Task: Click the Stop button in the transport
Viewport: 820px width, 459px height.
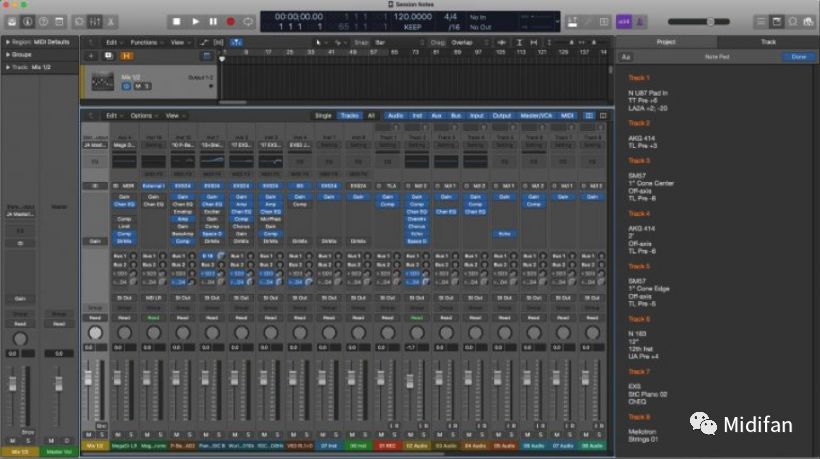Action: point(177,21)
